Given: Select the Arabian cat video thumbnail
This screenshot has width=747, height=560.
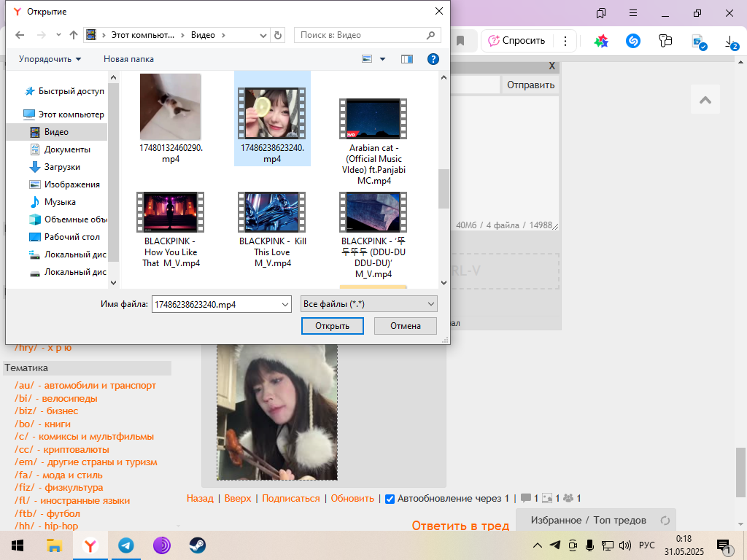Looking at the screenshot, I should 373,119.
